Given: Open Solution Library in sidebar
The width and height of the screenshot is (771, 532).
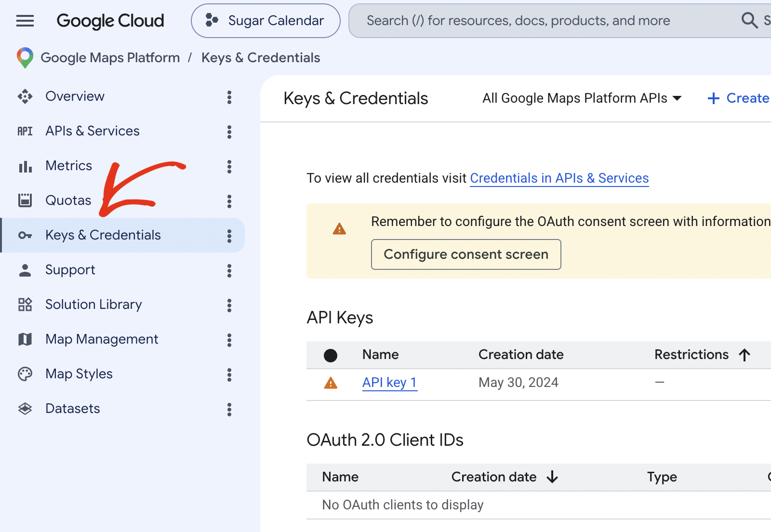Looking at the screenshot, I should [93, 305].
